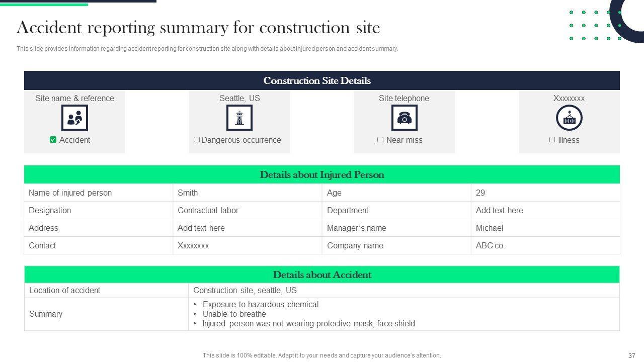Select the 'Exposure to hazardous chemical' bullet
Screen dimensions: 644x362
(x=260, y=304)
